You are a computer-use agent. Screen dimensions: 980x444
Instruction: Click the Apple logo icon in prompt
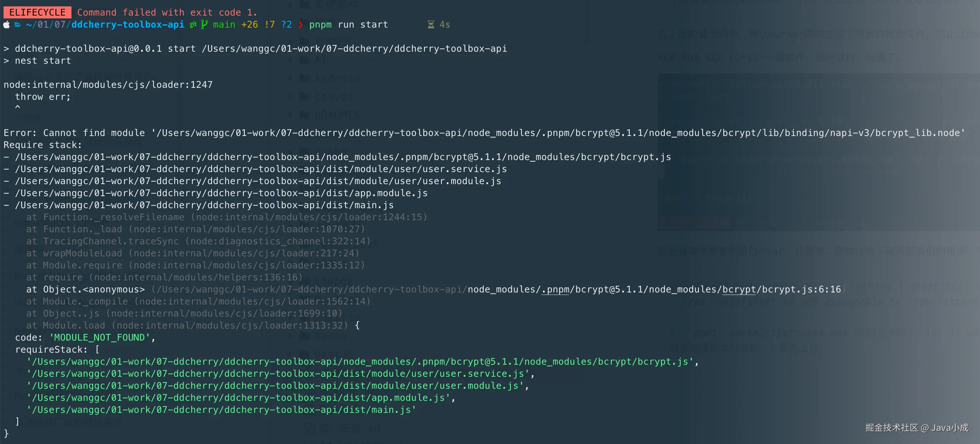[x=6, y=25]
